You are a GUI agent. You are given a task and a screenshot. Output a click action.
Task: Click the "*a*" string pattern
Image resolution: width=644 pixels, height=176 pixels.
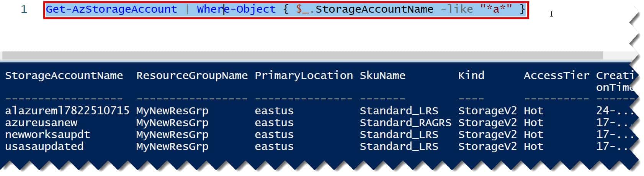(x=496, y=9)
